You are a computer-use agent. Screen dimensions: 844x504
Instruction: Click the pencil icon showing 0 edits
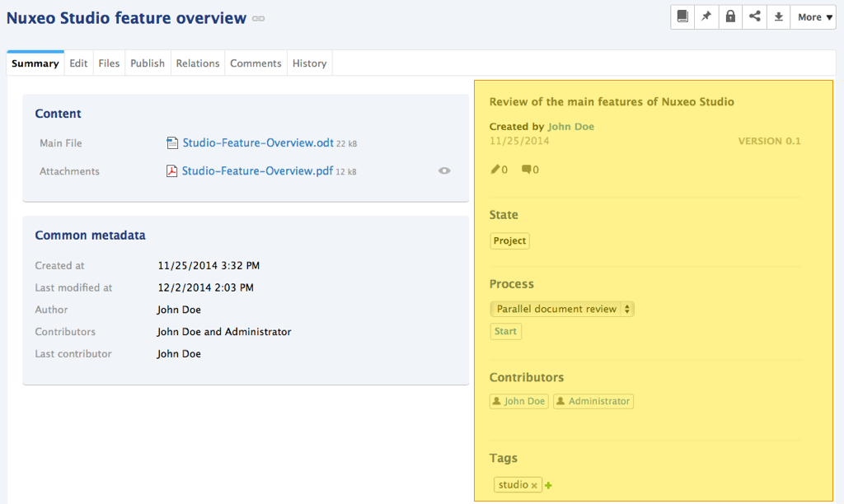[x=495, y=170]
